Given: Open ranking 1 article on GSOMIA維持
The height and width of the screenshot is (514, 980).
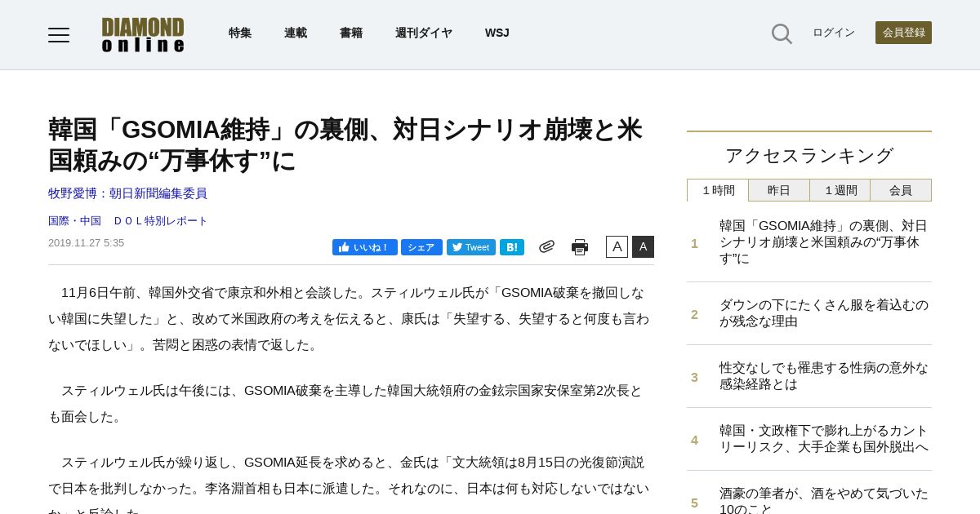Looking at the screenshot, I should coord(824,242).
